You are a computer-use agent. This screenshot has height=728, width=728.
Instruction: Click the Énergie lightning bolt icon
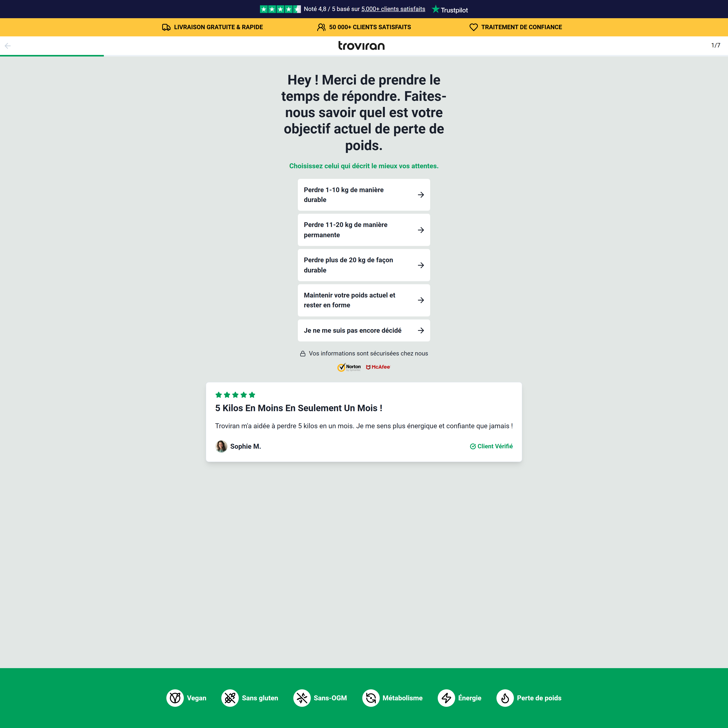[x=446, y=698]
